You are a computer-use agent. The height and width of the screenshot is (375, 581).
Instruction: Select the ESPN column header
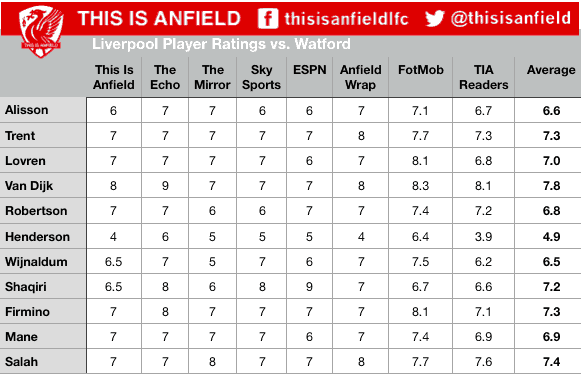click(x=309, y=70)
